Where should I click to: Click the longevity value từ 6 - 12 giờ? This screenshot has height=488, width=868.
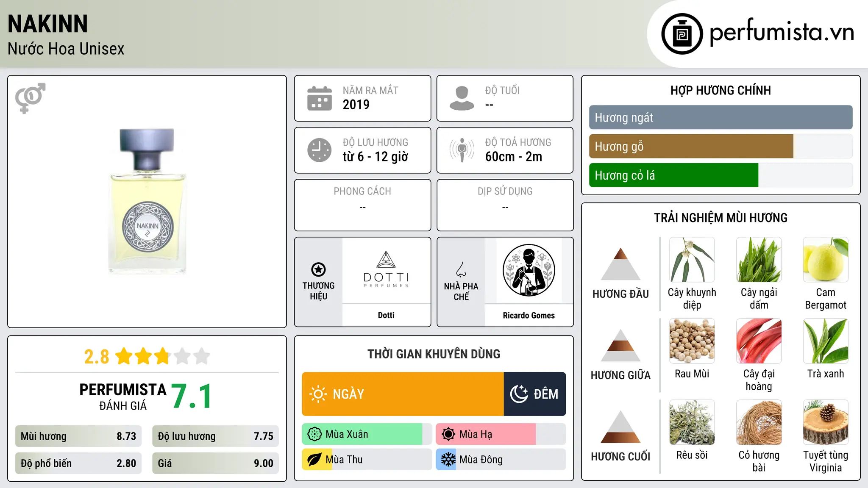(x=376, y=157)
